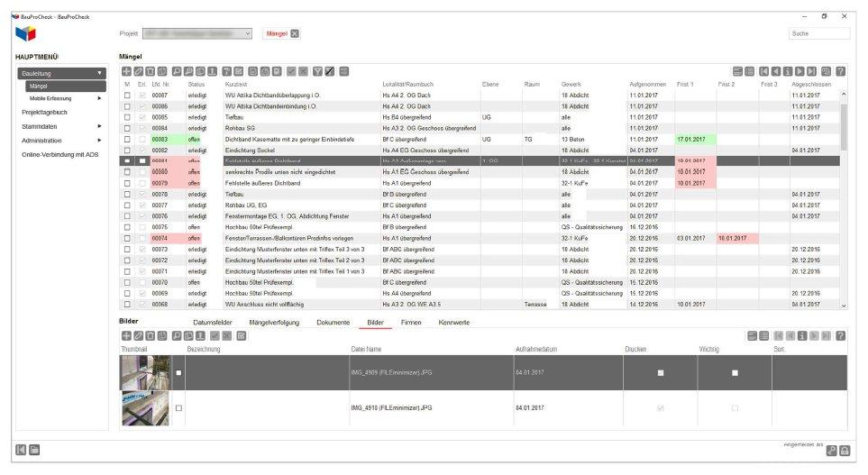Open the Projekt dropdown
Viewport: 868px width, 475px height.
point(197,33)
